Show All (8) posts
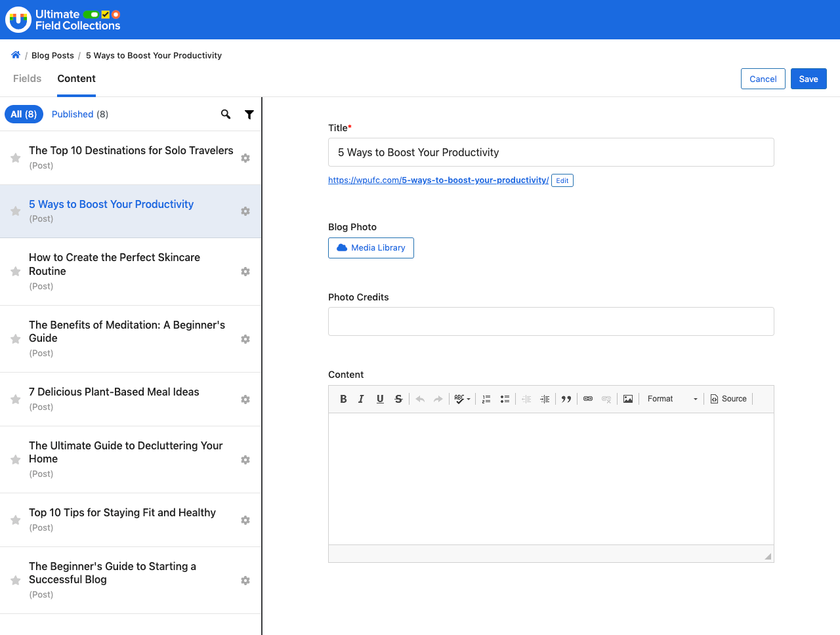This screenshot has height=635, width=840. (24, 114)
